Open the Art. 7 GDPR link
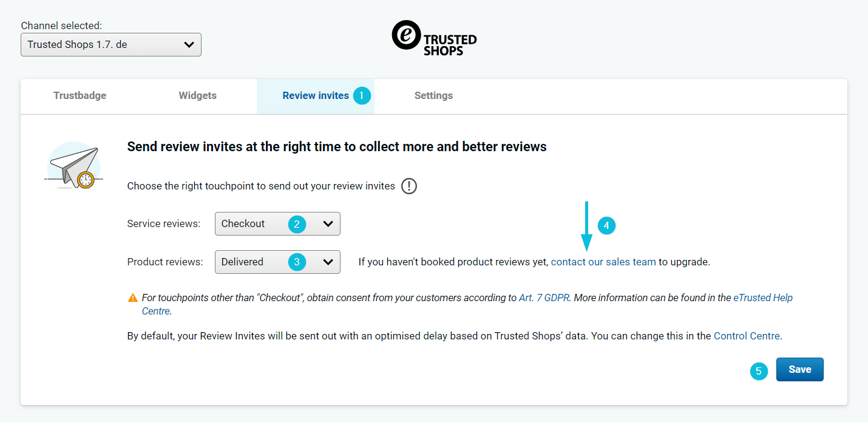This screenshot has height=422, width=868. coord(544,298)
